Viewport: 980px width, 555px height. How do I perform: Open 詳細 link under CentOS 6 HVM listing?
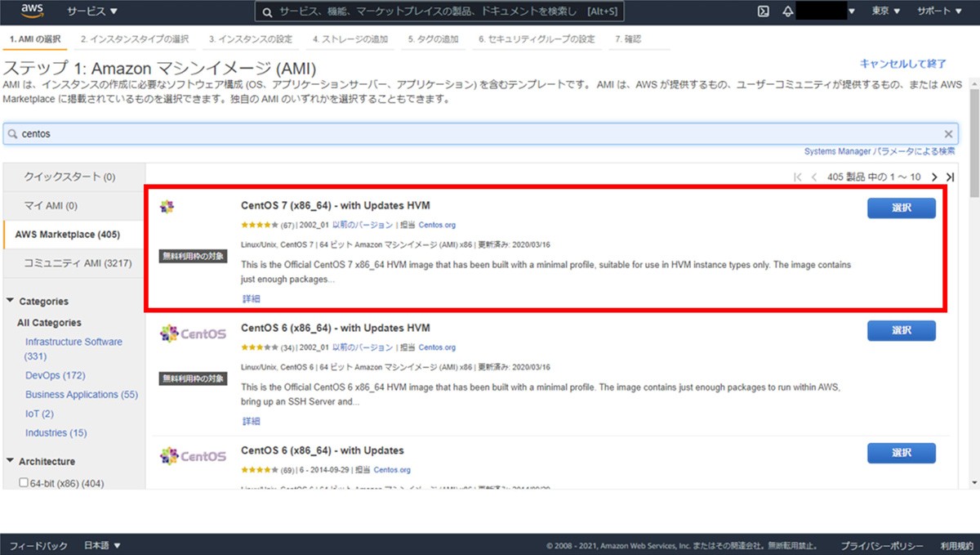(x=251, y=422)
